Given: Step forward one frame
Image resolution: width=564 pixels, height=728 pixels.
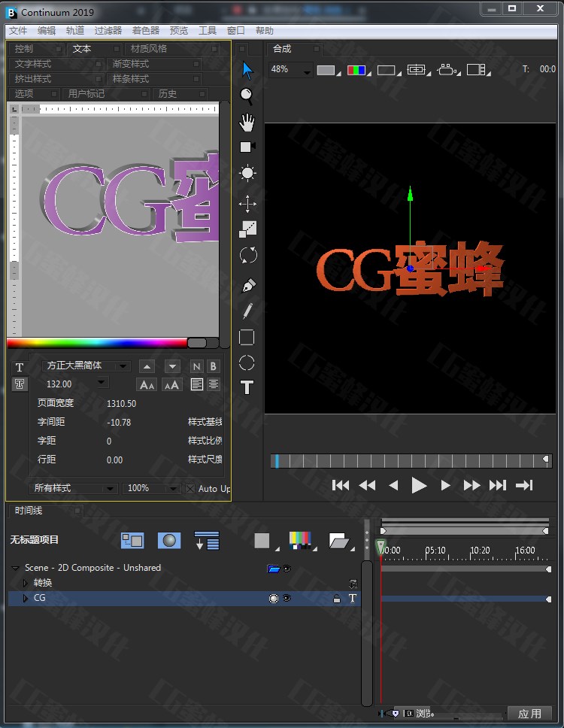Looking at the screenshot, I should pyautogui.click(x=445, y=486).
